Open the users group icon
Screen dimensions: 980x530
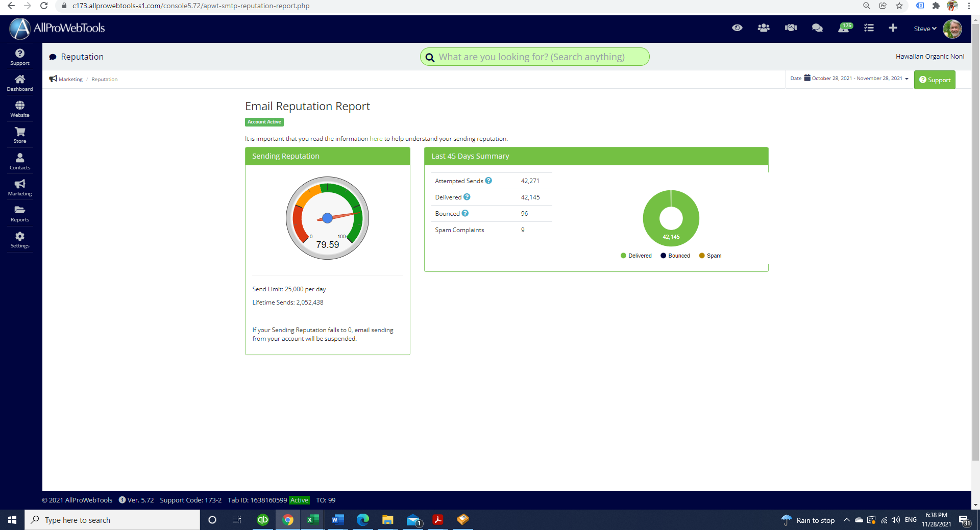764,28
